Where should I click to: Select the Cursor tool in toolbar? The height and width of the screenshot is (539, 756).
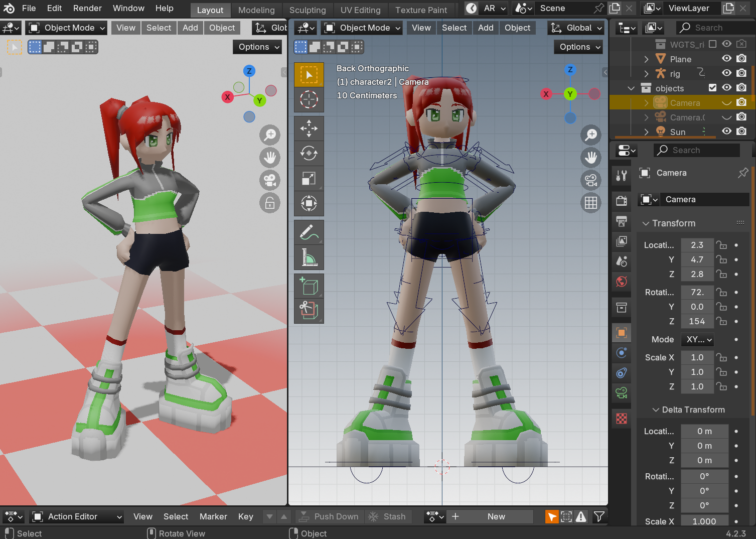309,99
